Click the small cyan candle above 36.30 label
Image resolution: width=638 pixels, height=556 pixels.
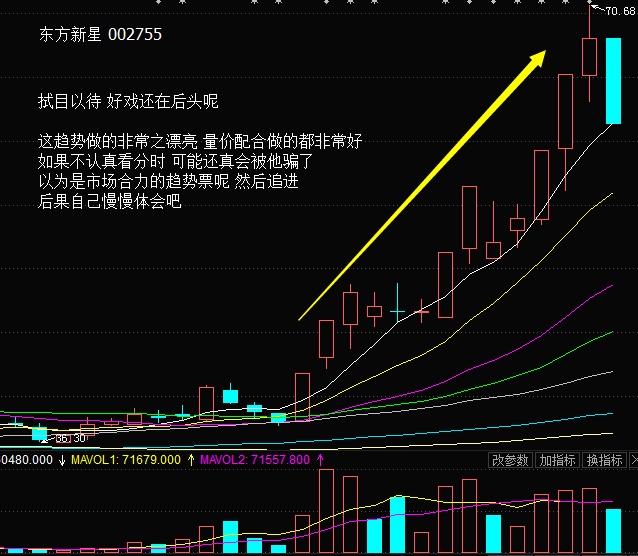click(39, 432)
